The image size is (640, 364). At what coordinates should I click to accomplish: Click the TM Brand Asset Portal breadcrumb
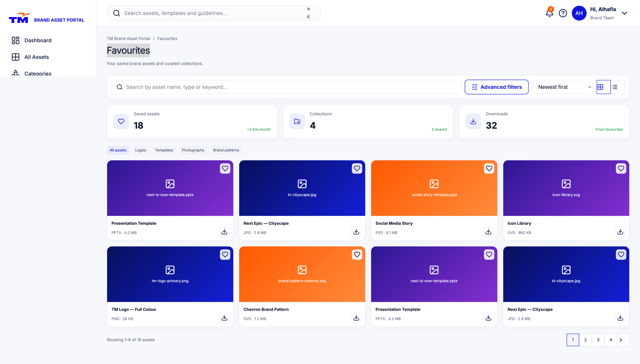[128, 38]
